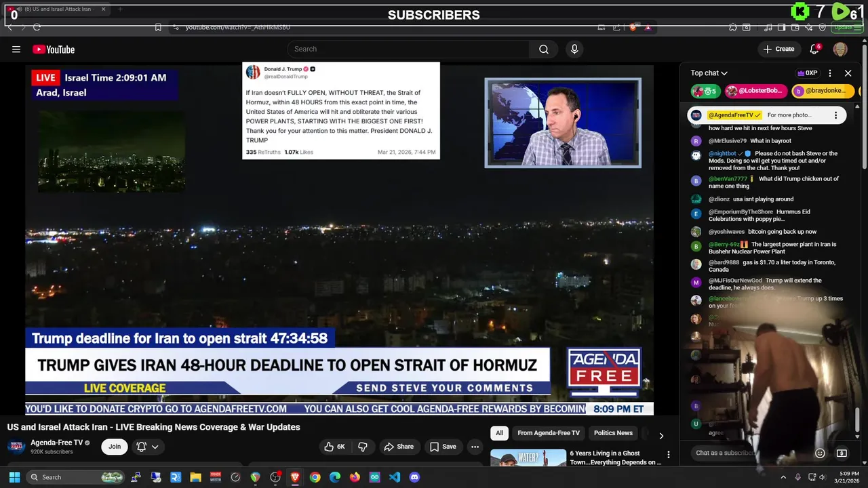Image resolution: width=868 pixels, height=488 pixels.
Task: Click chat username @nightbot
Action: [722, 153]
